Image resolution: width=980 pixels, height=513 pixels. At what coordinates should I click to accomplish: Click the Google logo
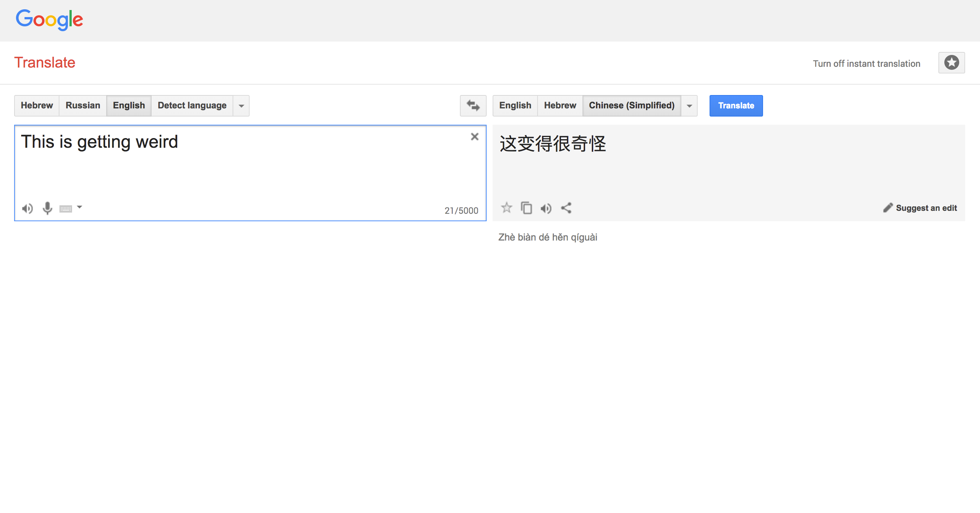coord(49,20)
